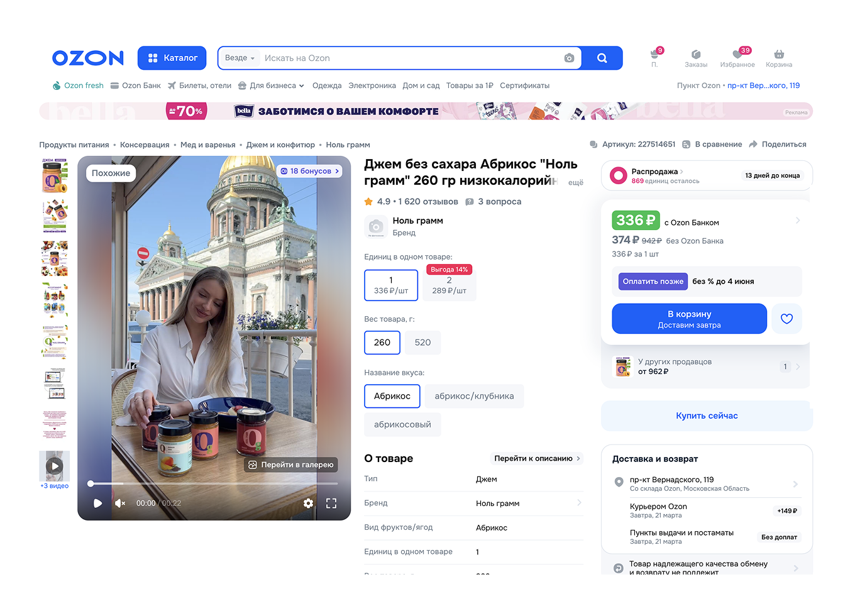This screenshot has height=616, width=855.
Task: Submit search with magnifier button
Action: (x=602, y=58)
